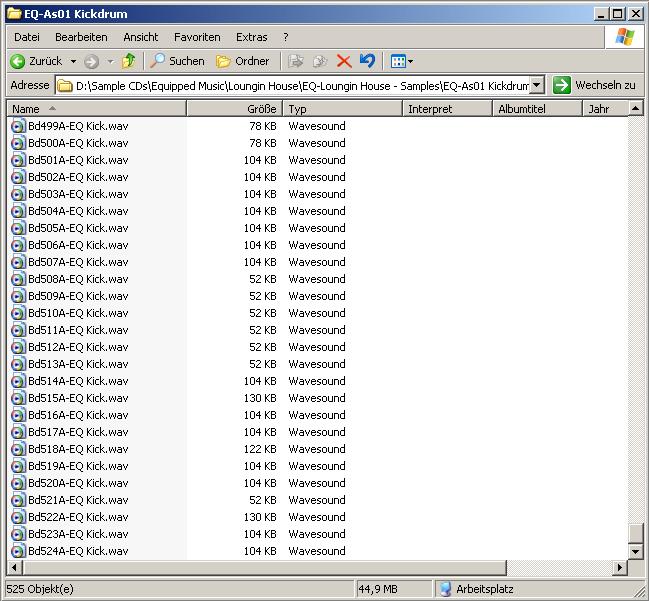Click the file name Bd521A-EQ Kick.wav
This screenshot has height=601, width=649.
point(78,500)
